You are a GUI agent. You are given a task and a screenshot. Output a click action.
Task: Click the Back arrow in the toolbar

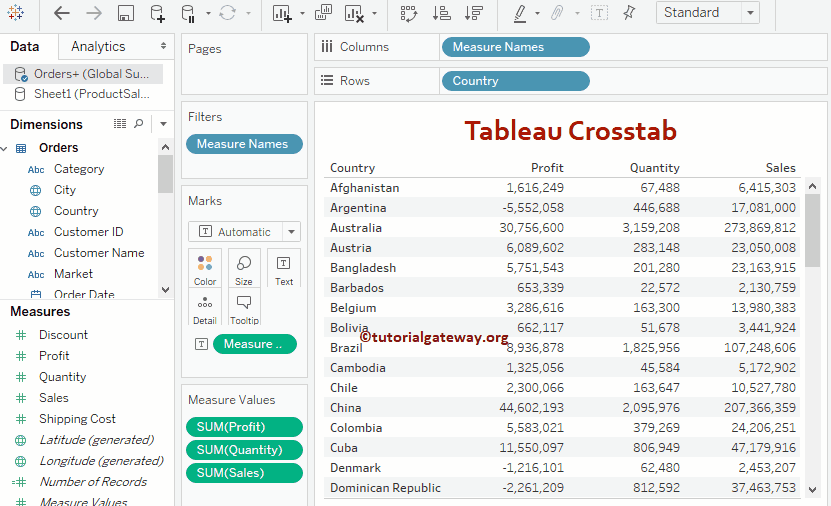[62, 13]
